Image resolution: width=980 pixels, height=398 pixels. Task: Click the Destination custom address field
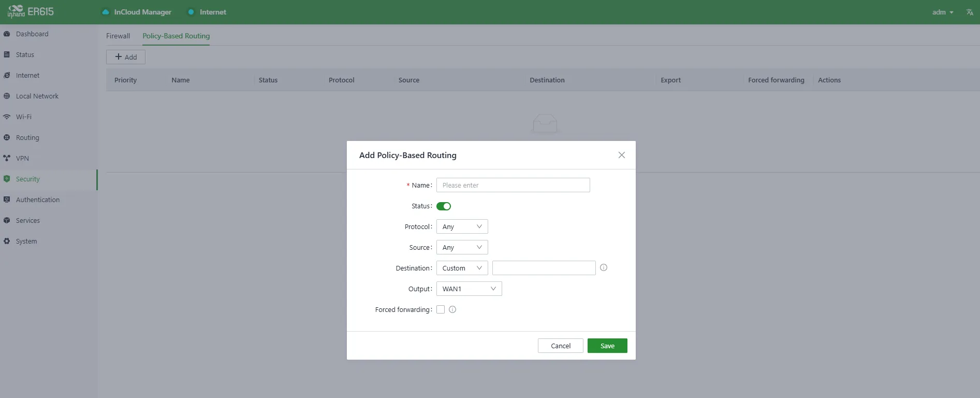(544, 268)
